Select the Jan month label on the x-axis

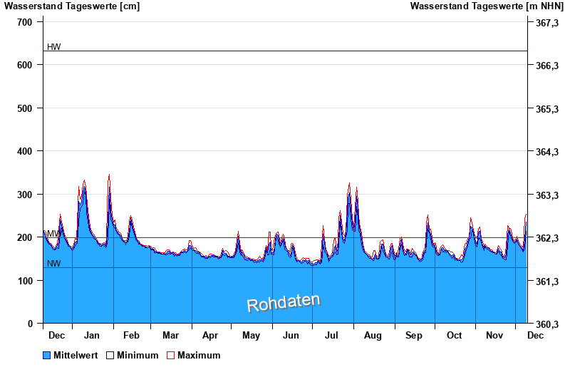91,335
